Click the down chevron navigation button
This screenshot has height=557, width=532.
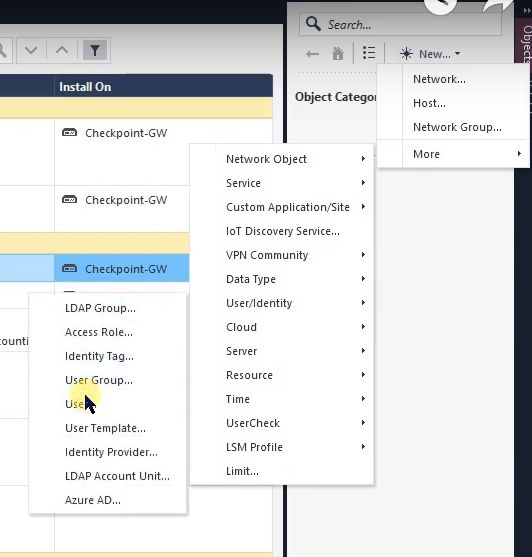point(31,50)
